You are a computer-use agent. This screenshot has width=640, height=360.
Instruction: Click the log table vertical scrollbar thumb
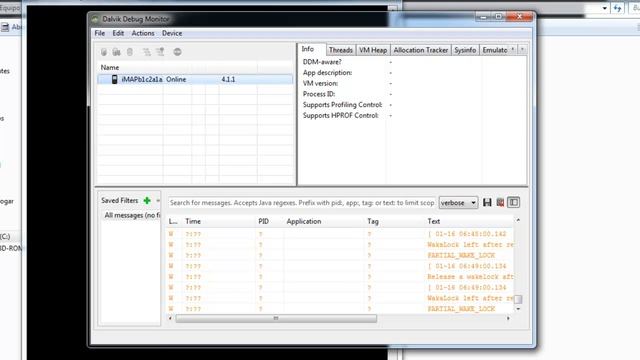tap(518, 299)
